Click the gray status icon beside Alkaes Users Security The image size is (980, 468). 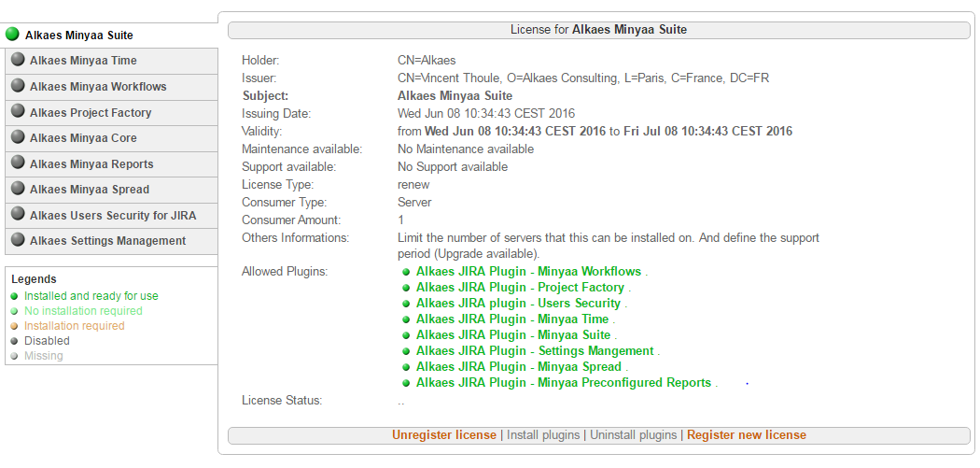click(18, 215)
